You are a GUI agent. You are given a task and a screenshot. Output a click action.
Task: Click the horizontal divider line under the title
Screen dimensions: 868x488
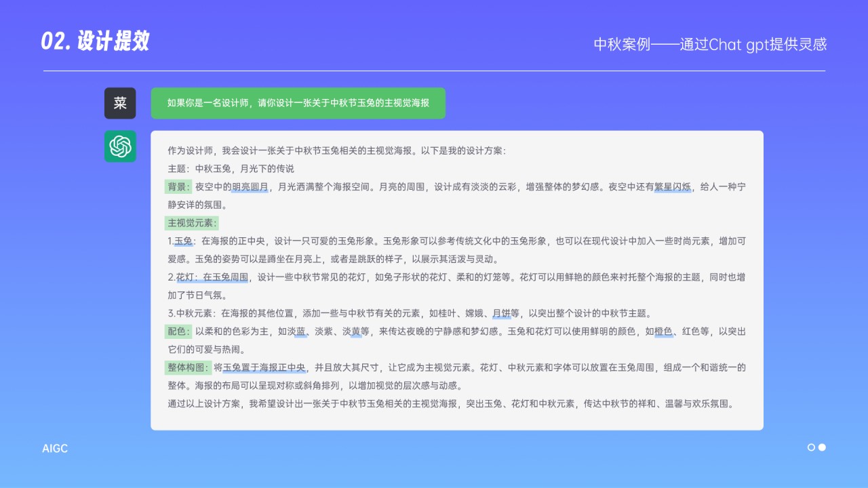434,70
